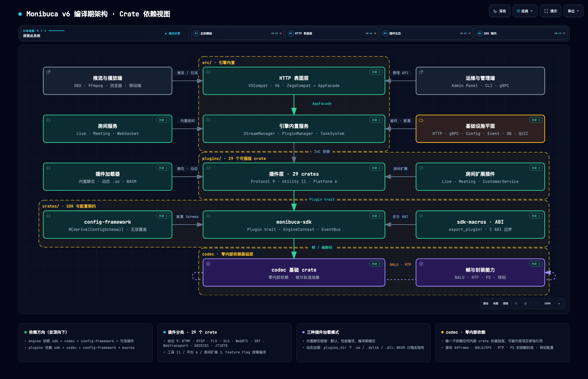The image size is (588, 379).
Task: Select the 插件加载器 node card
Action: (x=108, y=177)
